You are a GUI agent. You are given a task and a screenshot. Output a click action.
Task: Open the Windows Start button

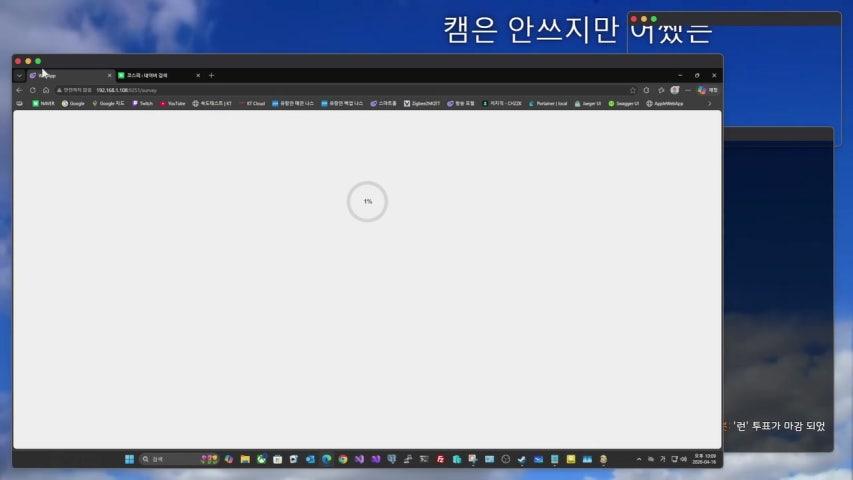click(x=129, y=459)
